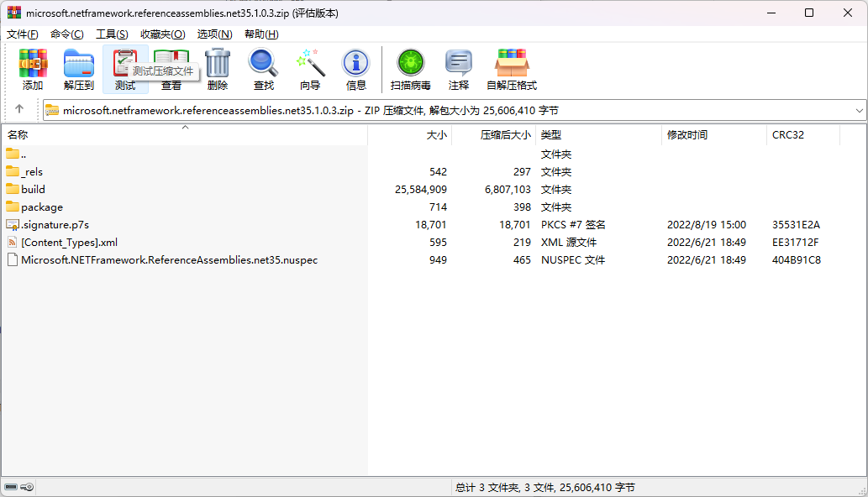Sort by the Type (类型) column header

tap(598, 135)
